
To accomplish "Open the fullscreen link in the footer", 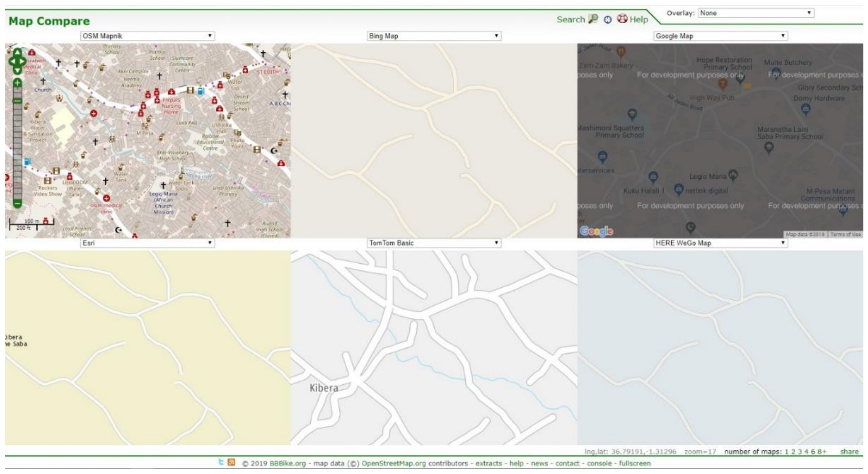I will point(634,463).
